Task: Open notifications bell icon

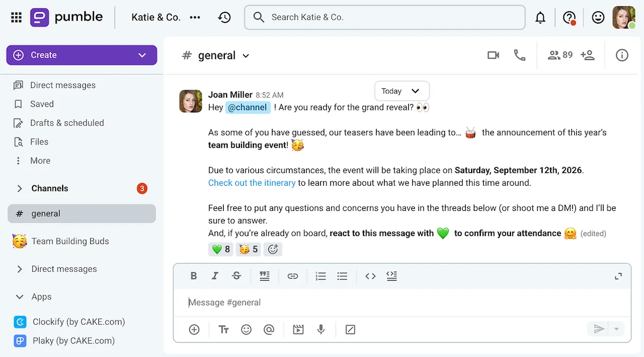Action: coord(540,17)
